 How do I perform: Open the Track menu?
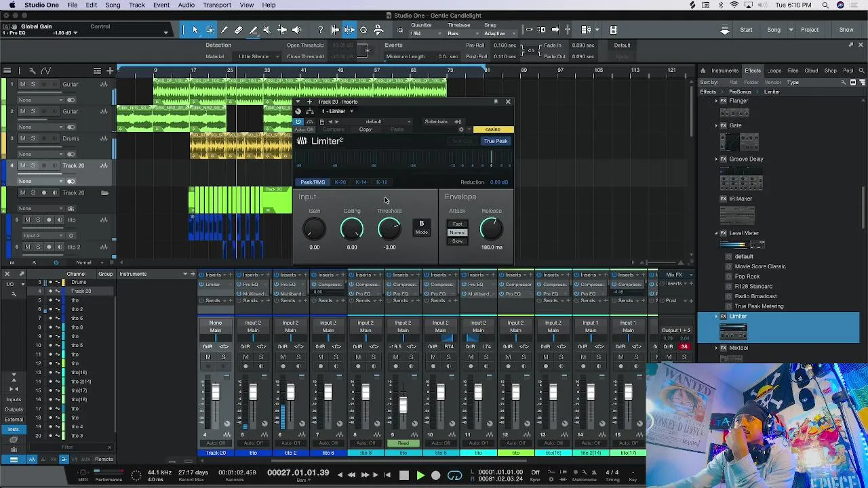[137, 5]
